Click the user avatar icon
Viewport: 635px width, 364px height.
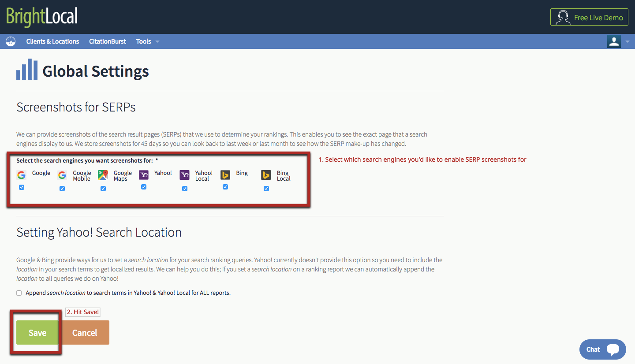[614, 41]
